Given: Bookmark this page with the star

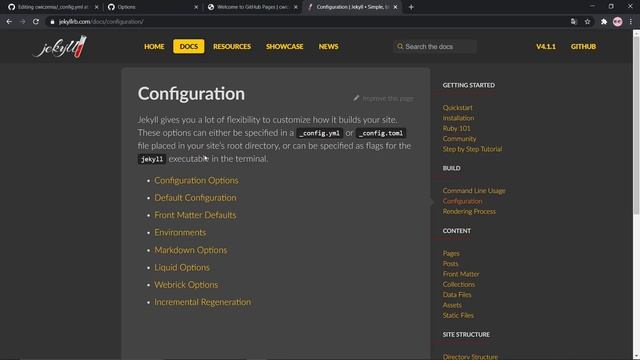Looking at the screenshot, I should pyautogui.click(x=587, y=22).
